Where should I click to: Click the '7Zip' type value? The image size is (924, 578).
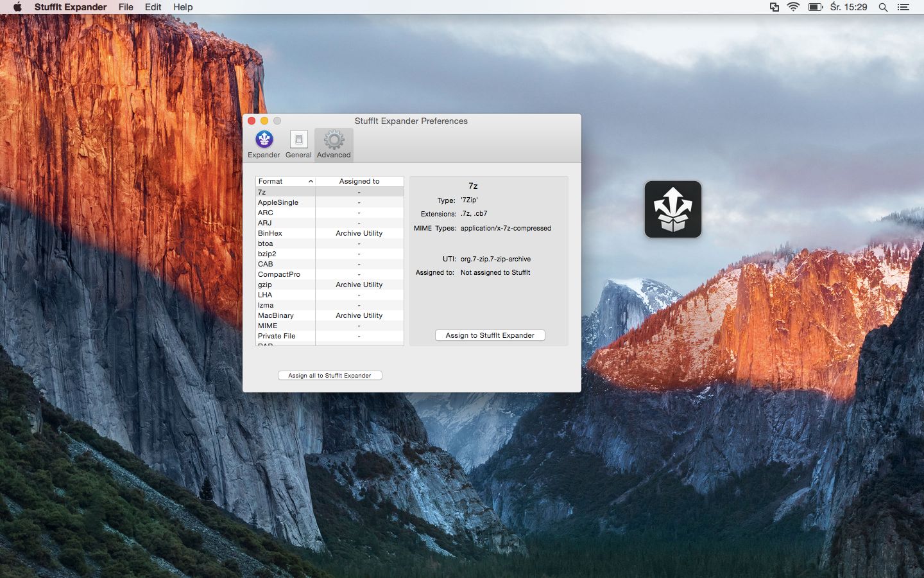tap(469, 200)
